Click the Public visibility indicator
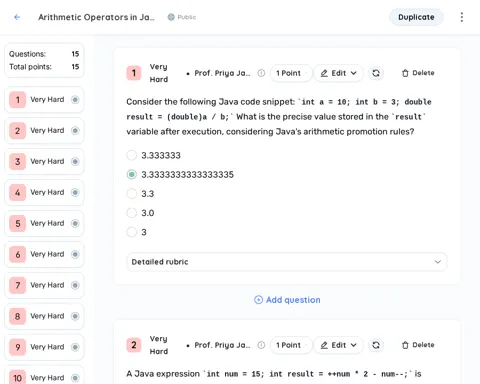Image resolution: width=480 pixels, height=384 pixels. coord(182,17)
